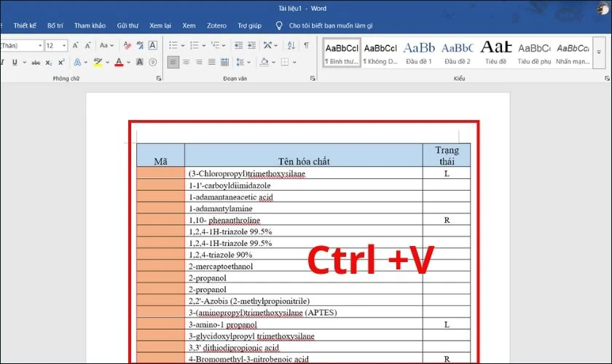This screenshot has width=612, height=364.
Task: Click the 'Cho tôi biết bạn muốn làm gì' search box
Action: (x=324, y=25)
